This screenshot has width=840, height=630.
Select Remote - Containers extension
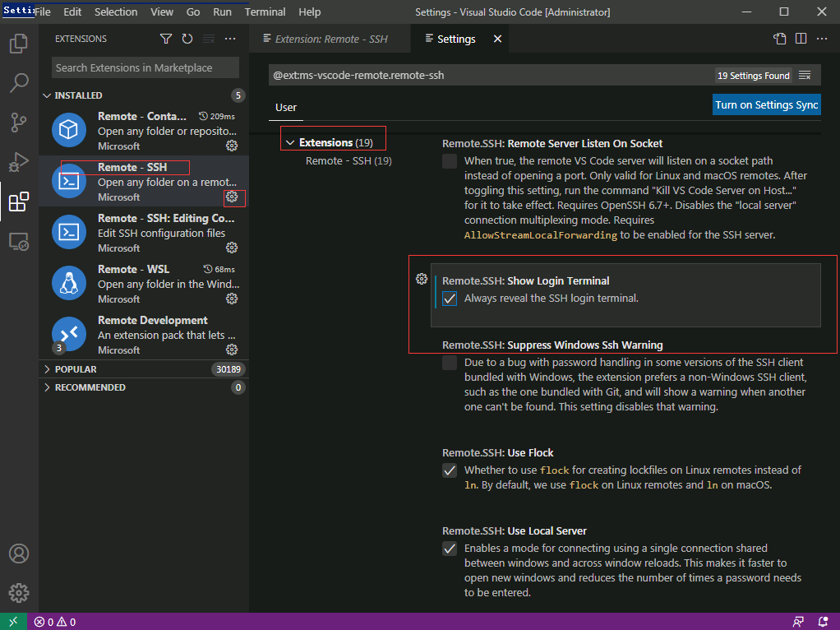tap(144, 130)
